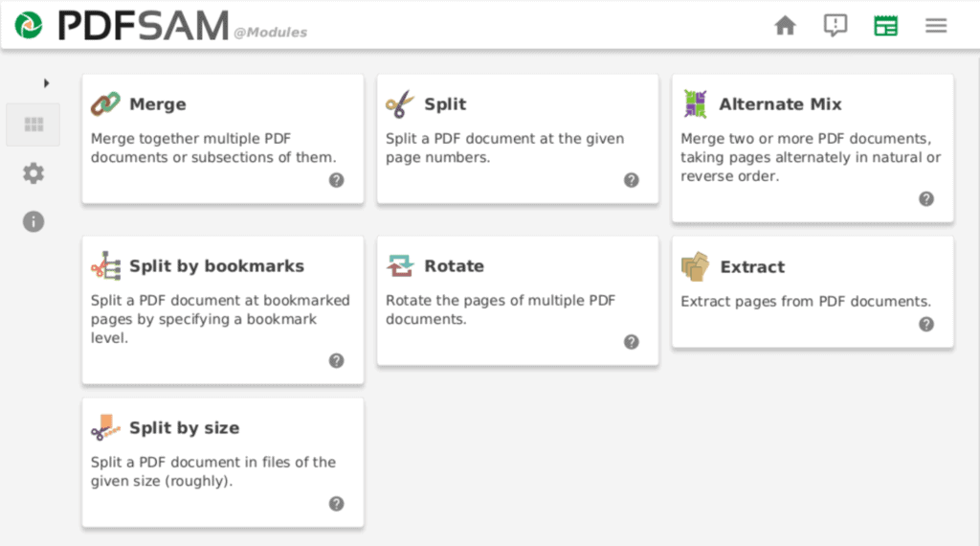Open the Split module card
The height and width of the screenshot is (546, 980).
pos(518,139)
